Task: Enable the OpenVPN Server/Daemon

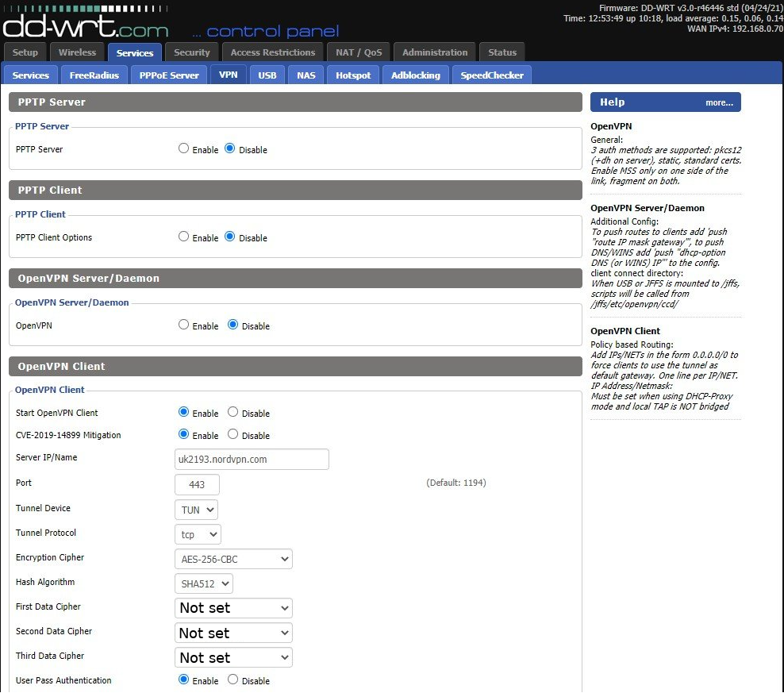Action: pos(184,325)
